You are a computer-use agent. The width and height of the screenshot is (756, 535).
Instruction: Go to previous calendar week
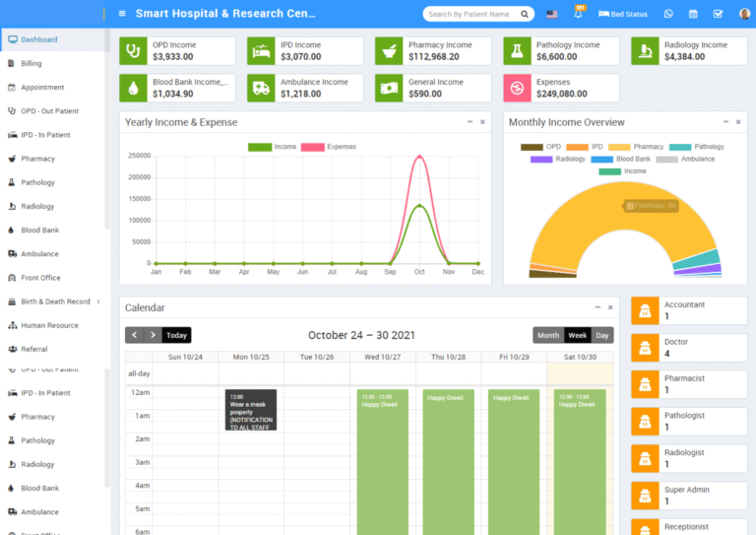tap(135, 335)
